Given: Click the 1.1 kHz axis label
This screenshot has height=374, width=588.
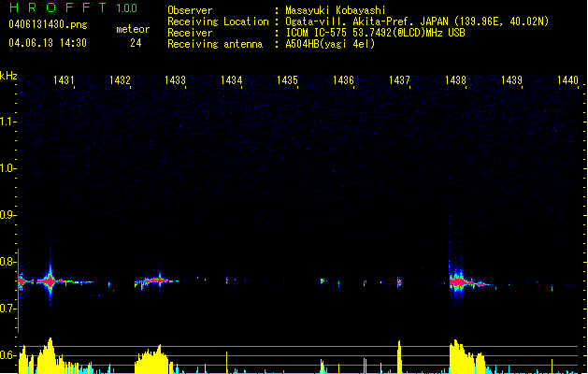Looking at the screenshot, I should 7,122.
